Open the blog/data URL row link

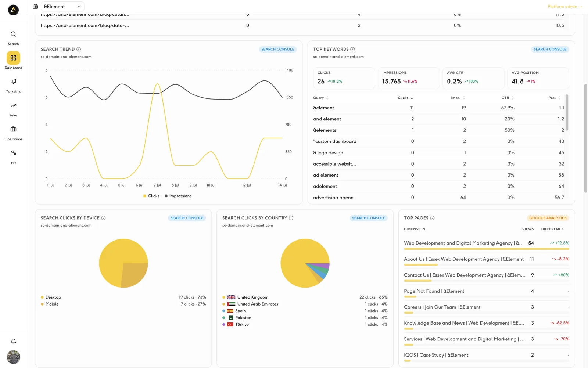pyautogui.click(x=85, y=25)
